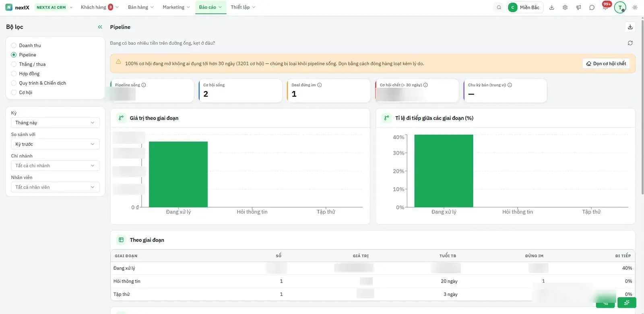Screen dimensions: 644x314
Task: Open the Kỳ dropdown showing Tháng này
Action: click(x=55, y=123)
